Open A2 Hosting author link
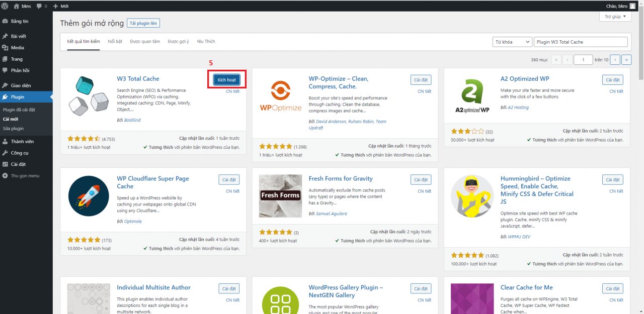 [518, 108]
